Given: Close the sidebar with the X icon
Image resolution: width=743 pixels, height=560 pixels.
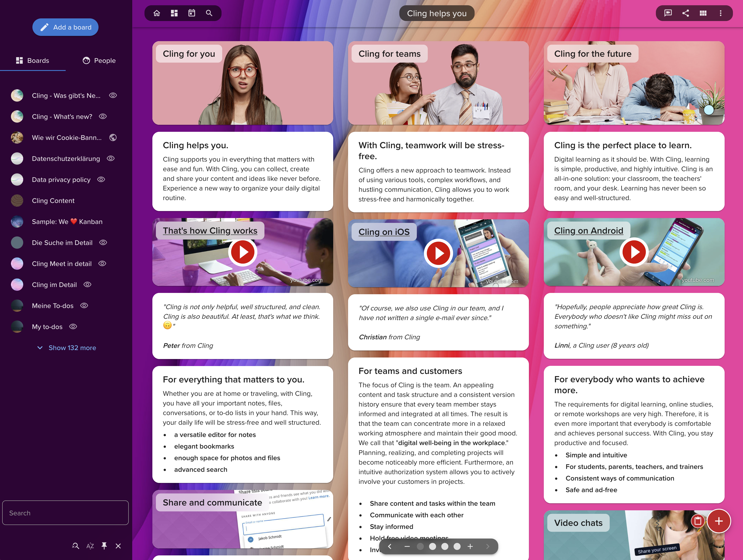Looking at the screenshot, I should (x=118, y=546).
